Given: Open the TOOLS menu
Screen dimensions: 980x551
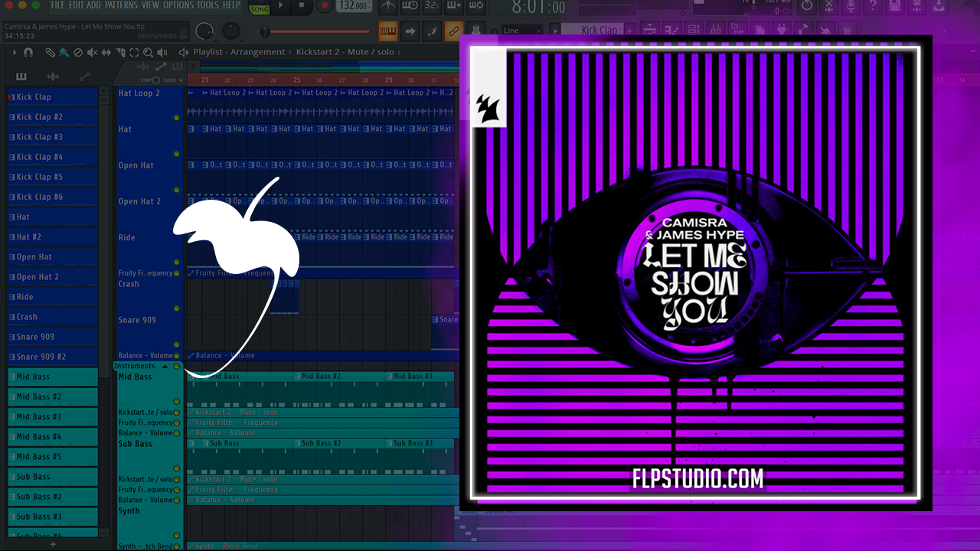Looking at the screenshot, I should (207, 5).
